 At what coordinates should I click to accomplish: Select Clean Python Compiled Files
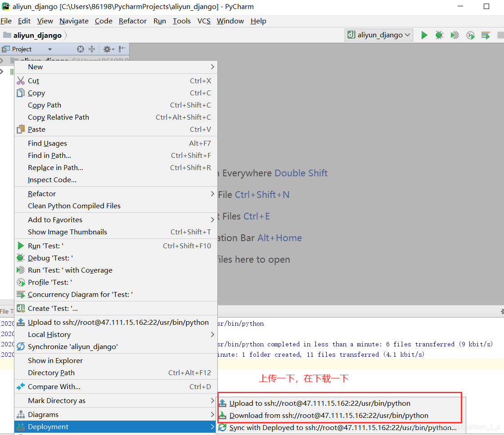pos(116,206)
